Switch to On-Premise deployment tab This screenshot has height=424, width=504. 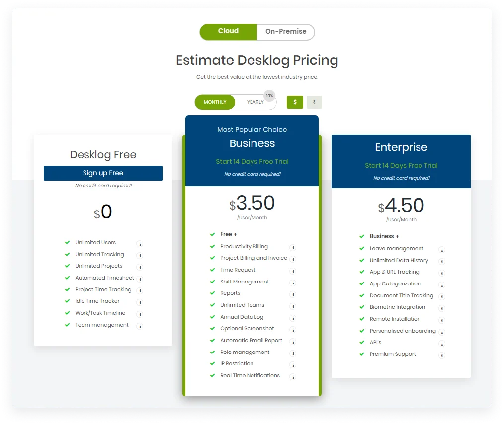pos(286,32)
